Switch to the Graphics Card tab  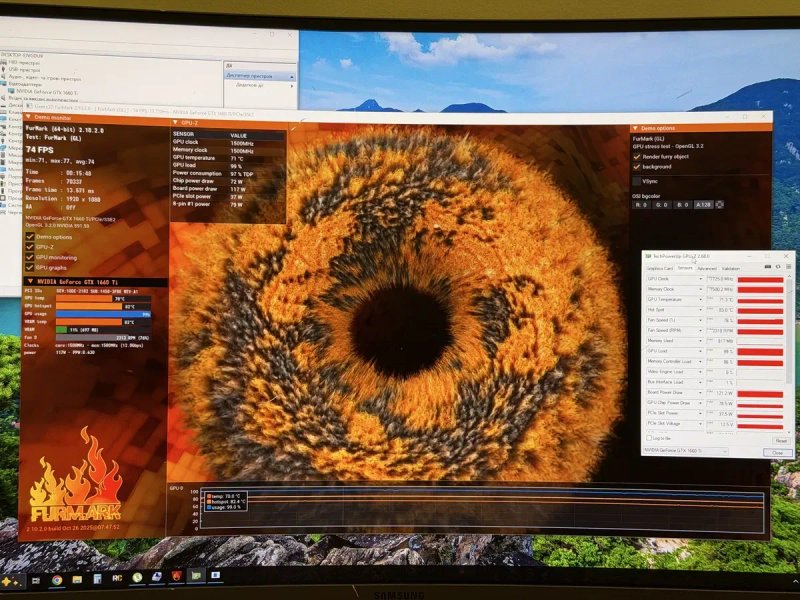coord(660,268)
